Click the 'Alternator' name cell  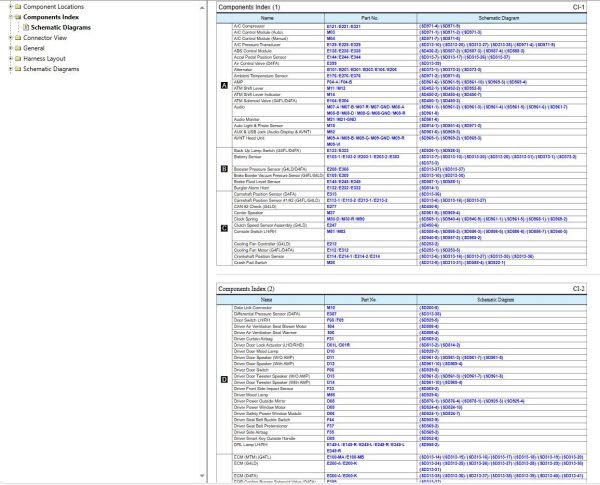pyautogui.click(x=278, y=70)
